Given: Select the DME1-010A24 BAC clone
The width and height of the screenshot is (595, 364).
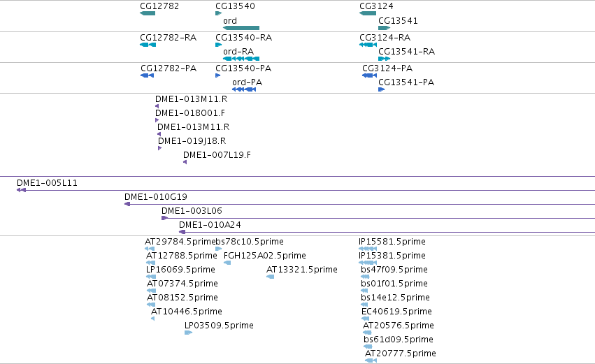Looking at the screenshot, I should 387,232.
